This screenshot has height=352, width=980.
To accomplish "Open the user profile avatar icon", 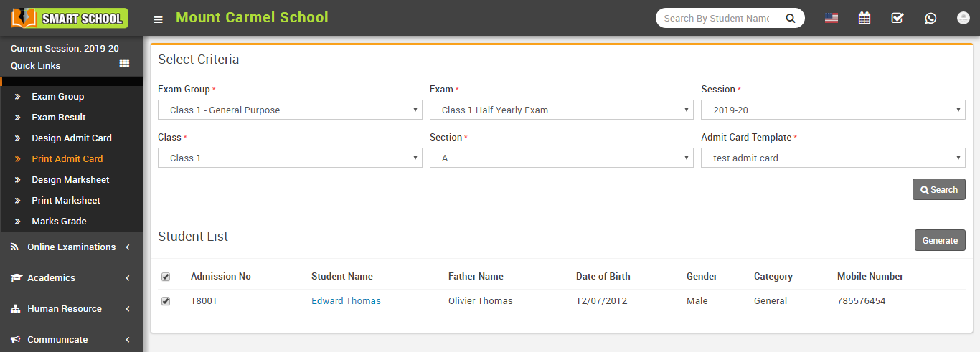I will [963, 18].
